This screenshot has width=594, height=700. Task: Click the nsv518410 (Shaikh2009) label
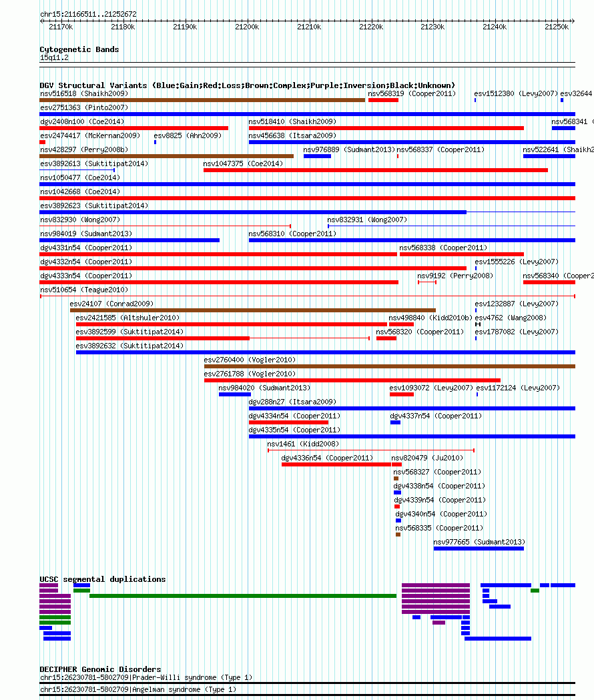[x=292, y=121]
